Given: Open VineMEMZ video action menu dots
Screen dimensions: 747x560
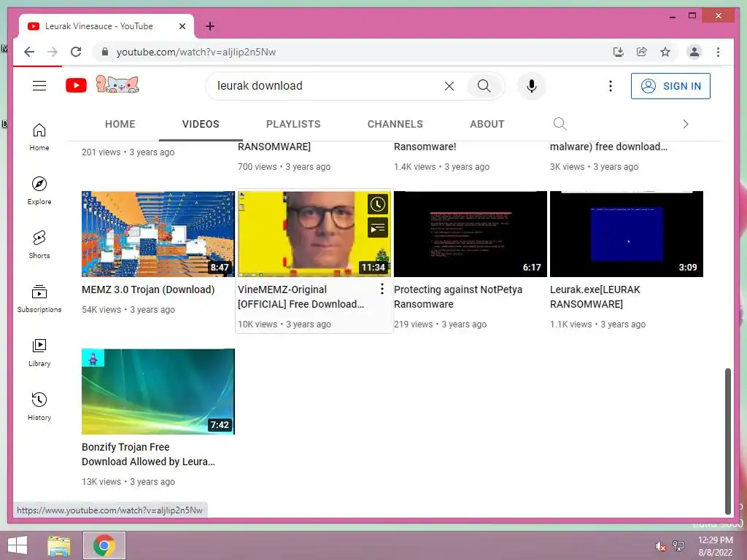Looking at the screenshot, I should pyautogui.click(x=382, y=289).
